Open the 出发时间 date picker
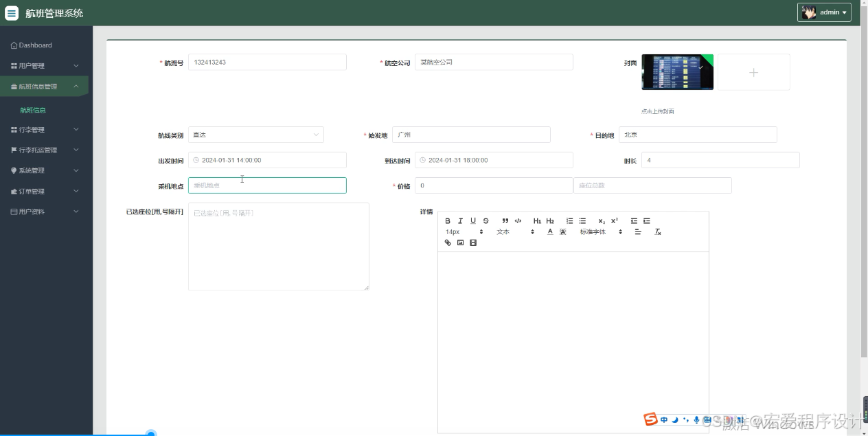The width and height of the screenshot is (868, 436). 267,160
